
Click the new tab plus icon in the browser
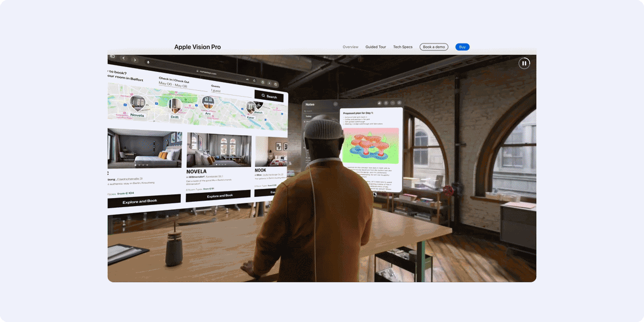coord(269,83)
